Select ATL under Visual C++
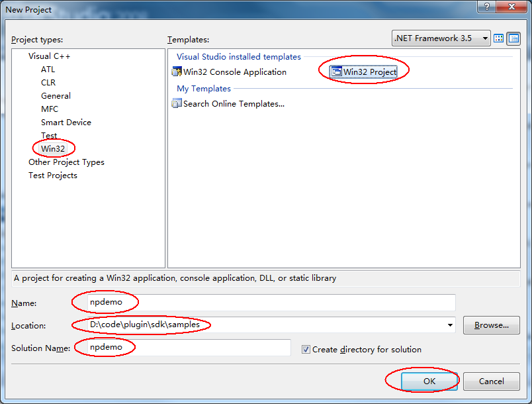532x404 pixels. (48, 70)
